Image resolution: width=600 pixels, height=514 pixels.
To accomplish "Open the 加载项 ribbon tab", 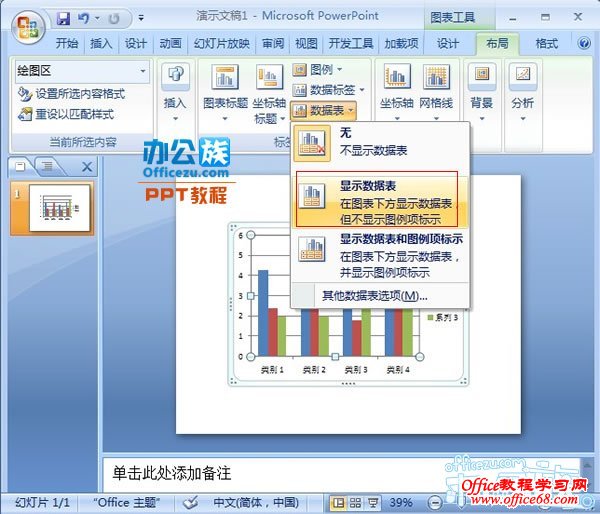I will (401, 43).
